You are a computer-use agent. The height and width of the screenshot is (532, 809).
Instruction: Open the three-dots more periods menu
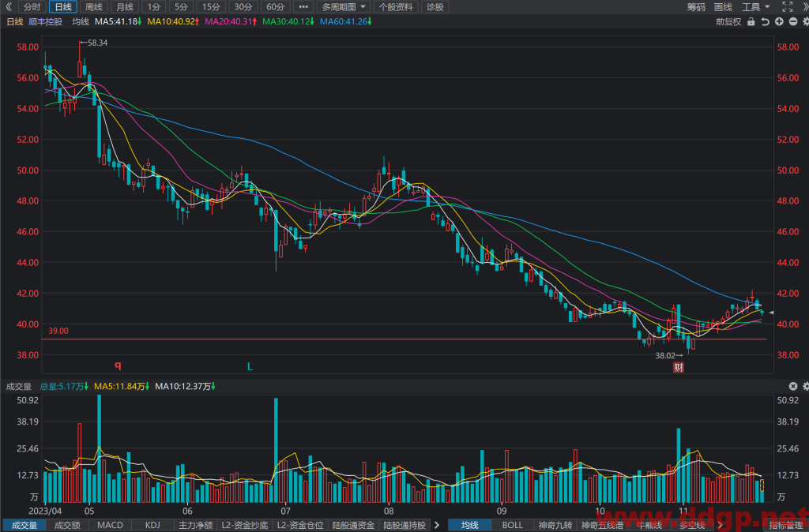point(303,6)
